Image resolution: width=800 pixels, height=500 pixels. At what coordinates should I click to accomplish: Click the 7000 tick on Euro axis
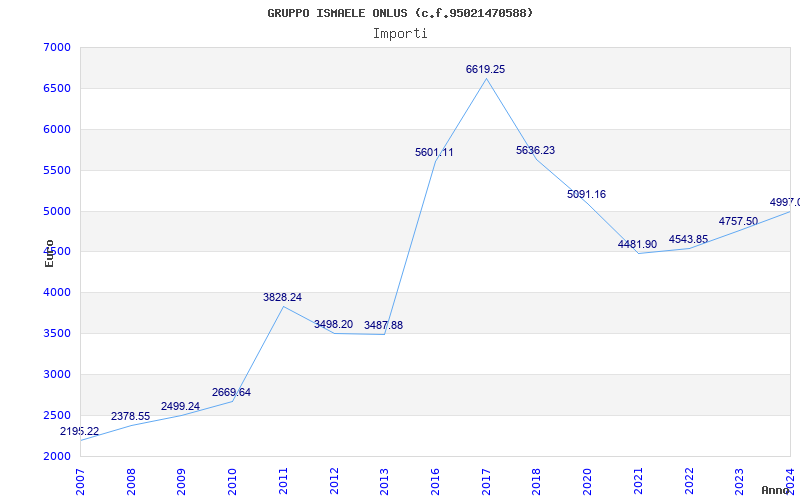pos(60,47)
